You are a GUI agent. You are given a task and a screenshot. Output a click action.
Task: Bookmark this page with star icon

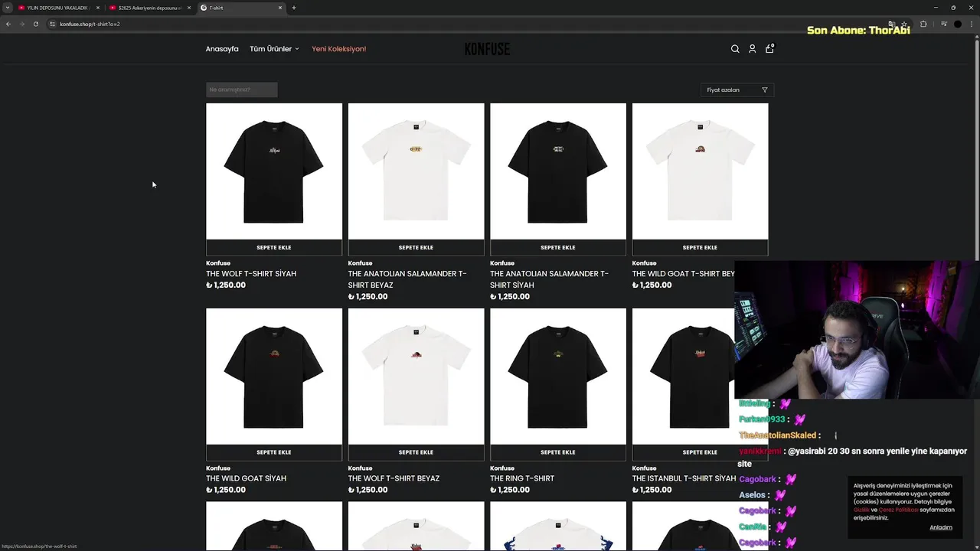coord(904,24)
